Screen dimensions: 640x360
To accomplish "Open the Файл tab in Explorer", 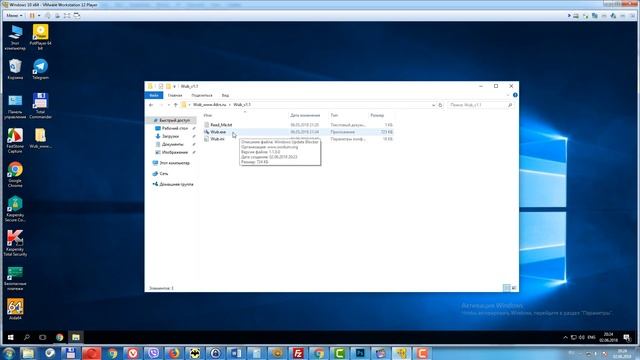I will pyautogui.click(x=154, y=95).
